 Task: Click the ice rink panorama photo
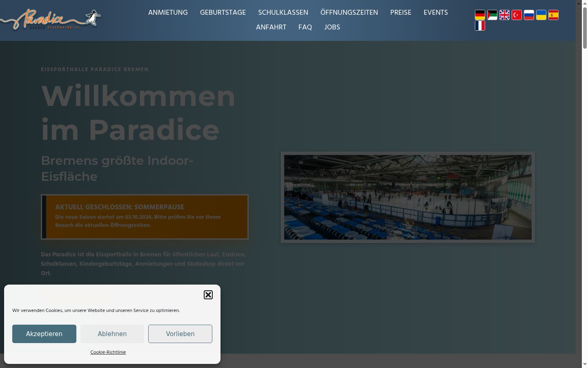pos(408,197)
